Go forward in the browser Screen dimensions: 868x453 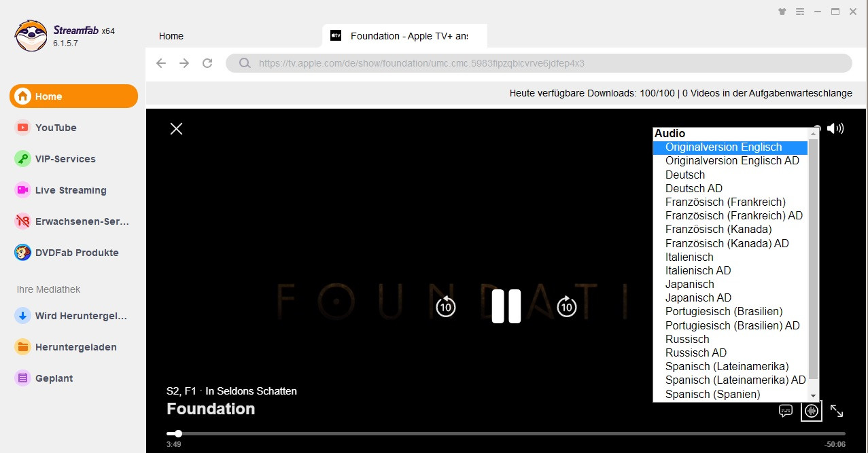click(x=184, y=63)
